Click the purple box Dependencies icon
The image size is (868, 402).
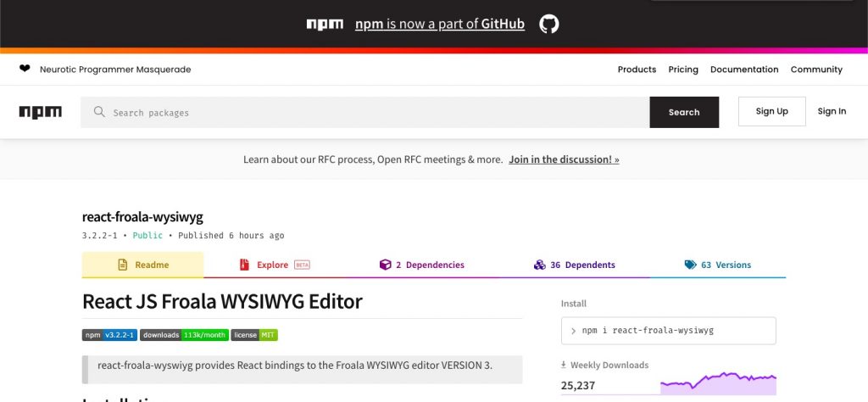coord(386,265)
